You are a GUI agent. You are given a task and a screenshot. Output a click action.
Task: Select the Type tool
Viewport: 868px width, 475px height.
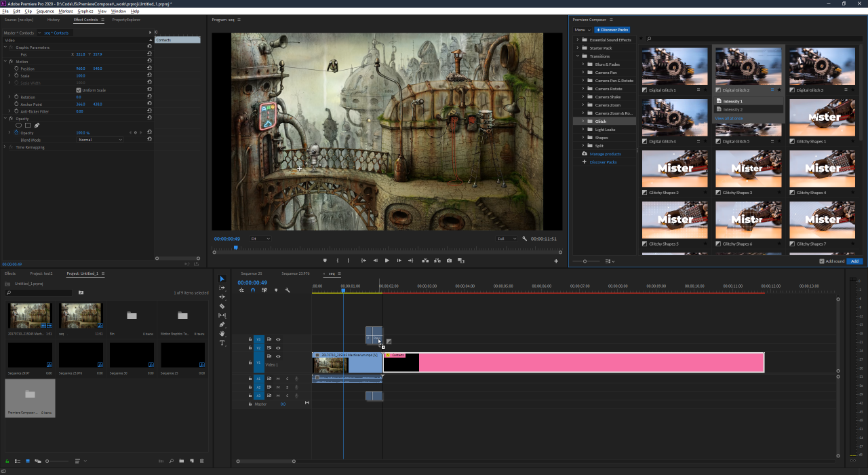222,343
